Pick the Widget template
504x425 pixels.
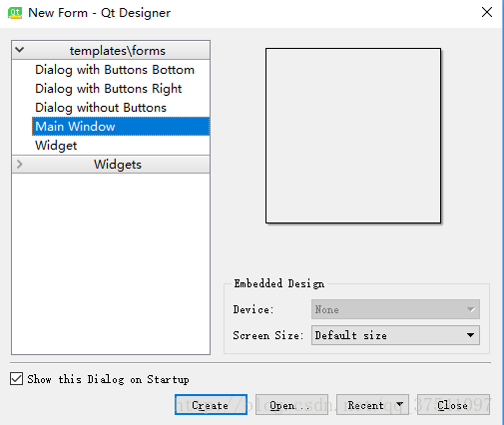pyautogui.click(x=56, y=146)
